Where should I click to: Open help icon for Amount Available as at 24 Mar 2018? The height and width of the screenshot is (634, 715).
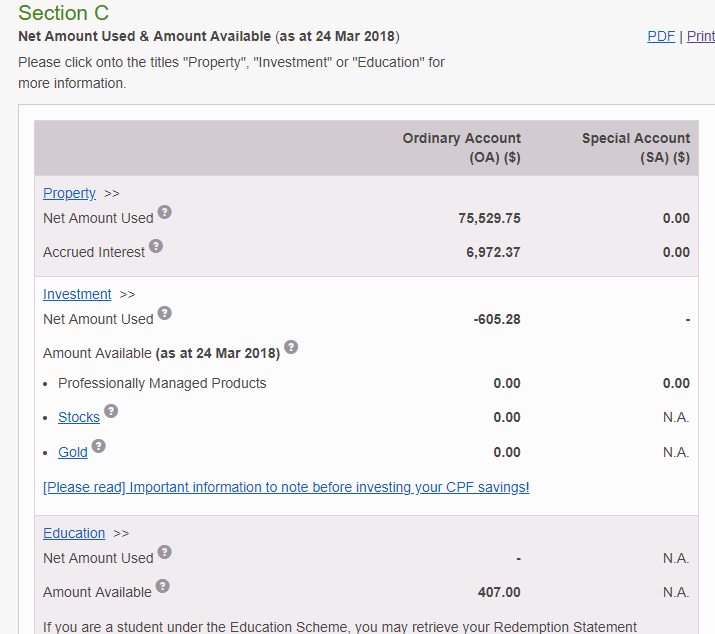tap(291, 347)
